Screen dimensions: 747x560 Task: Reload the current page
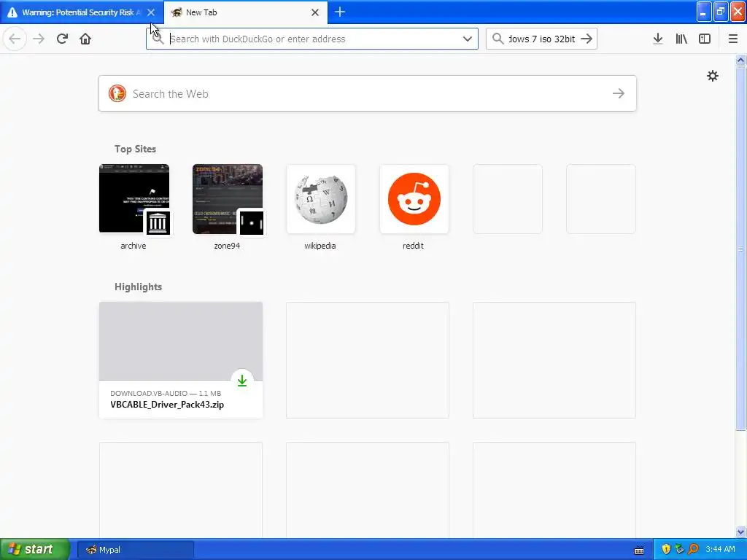point(62,39)
